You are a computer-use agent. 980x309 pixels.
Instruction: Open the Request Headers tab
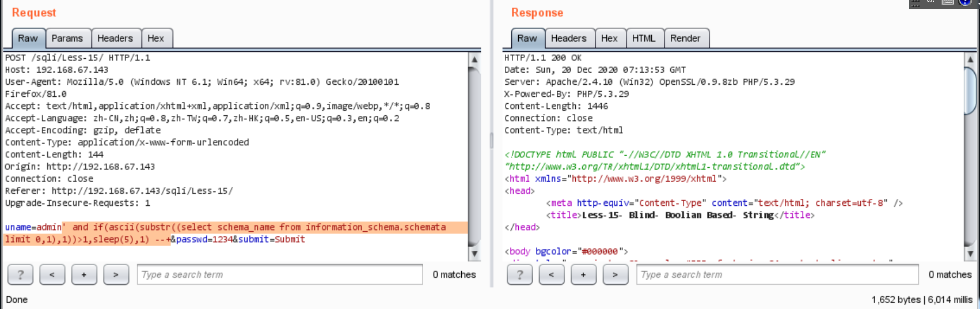(115, 38)
